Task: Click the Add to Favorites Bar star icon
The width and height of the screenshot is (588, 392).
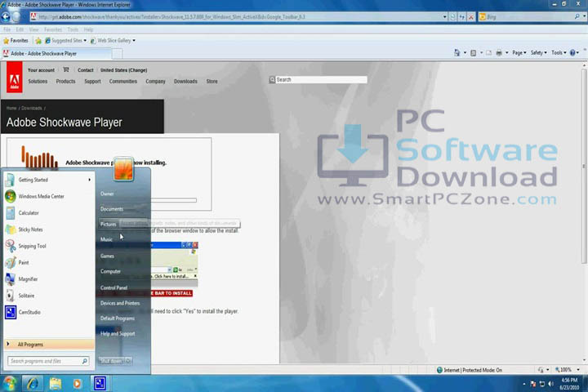Action: click(x=38, y=41)
